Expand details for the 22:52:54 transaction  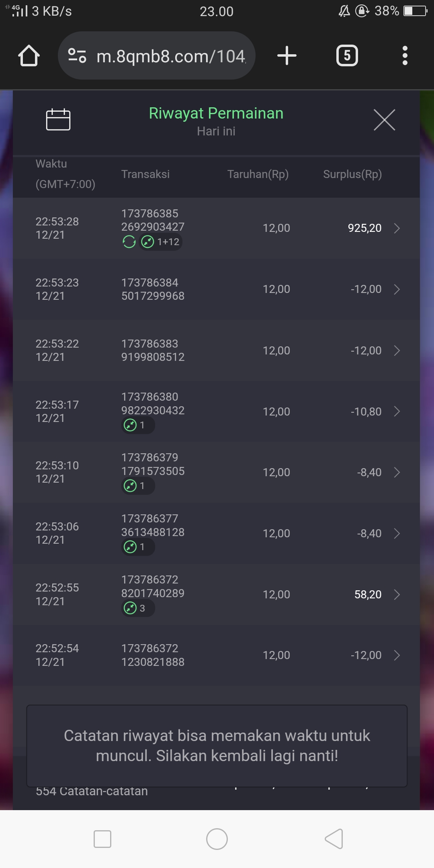click(x=397, y=655)
